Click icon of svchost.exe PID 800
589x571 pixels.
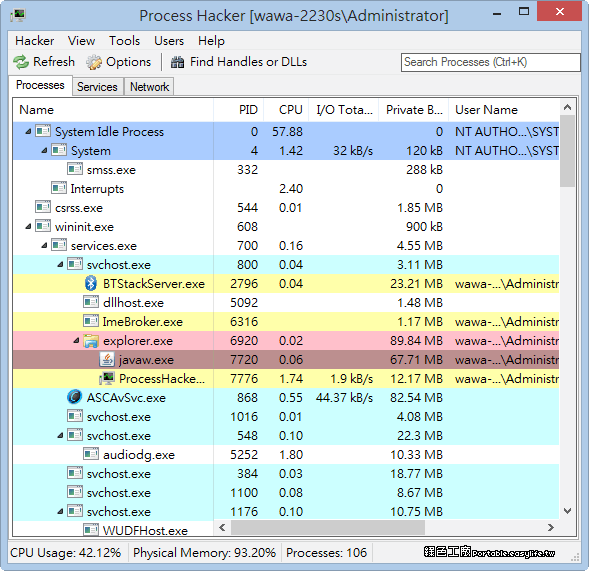tap(75, 264)
